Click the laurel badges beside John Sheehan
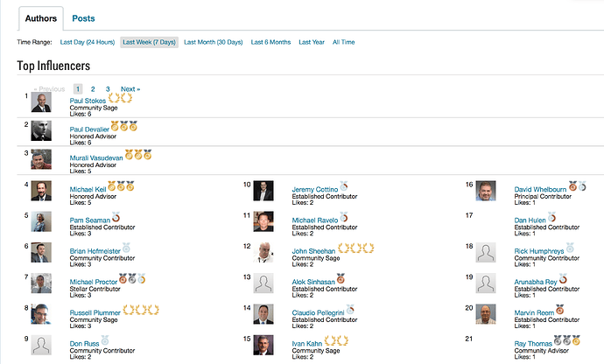The height and width of the screenshot is (364, 604). tap(356, 248)
